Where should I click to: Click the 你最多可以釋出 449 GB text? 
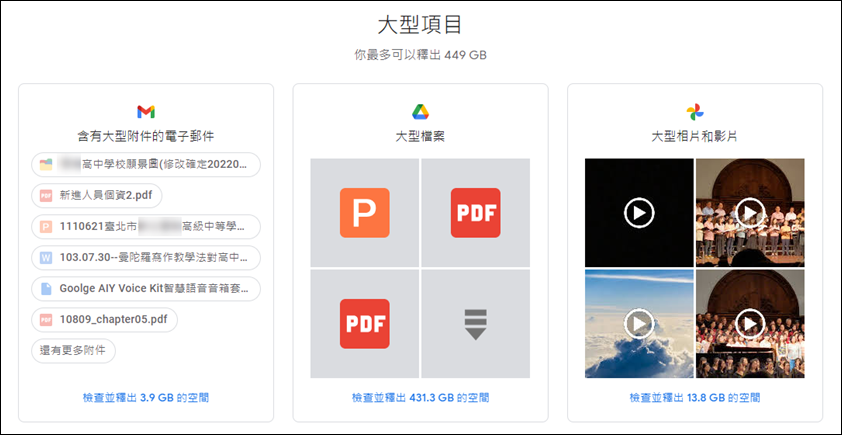pyautogui.click(x=420, y=55)
